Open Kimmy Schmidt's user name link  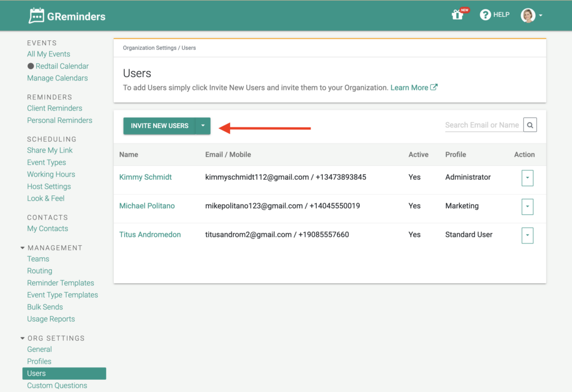tap(145, 177)
